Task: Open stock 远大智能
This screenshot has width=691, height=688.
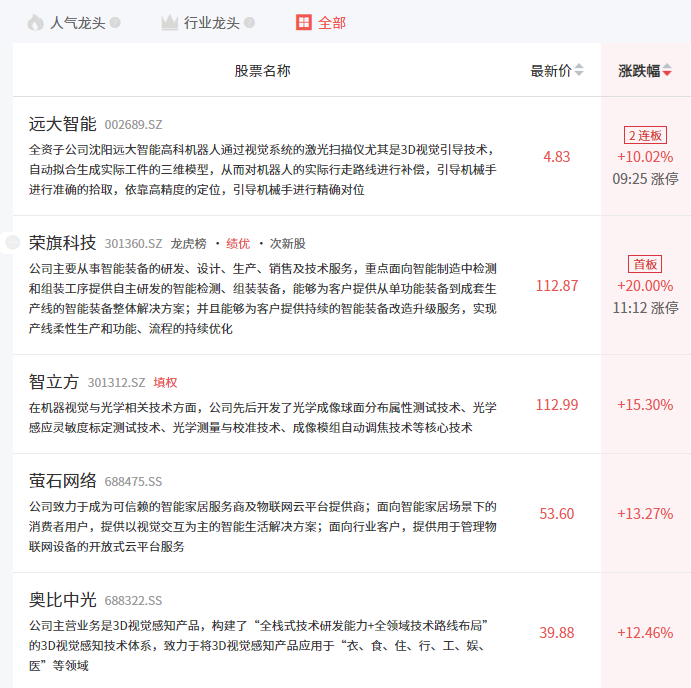Action: coord(63,124)
